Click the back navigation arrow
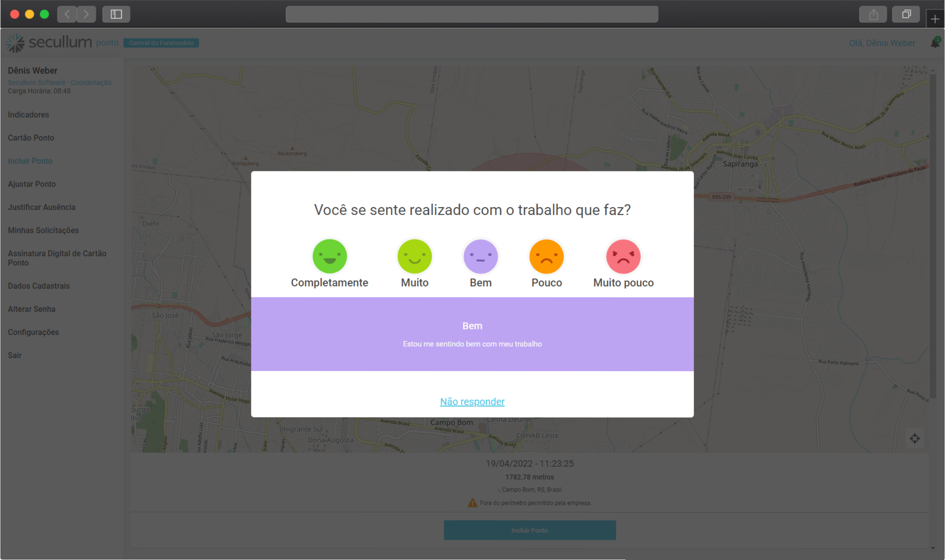Screen dimensions: 945x560 (67, 14)
